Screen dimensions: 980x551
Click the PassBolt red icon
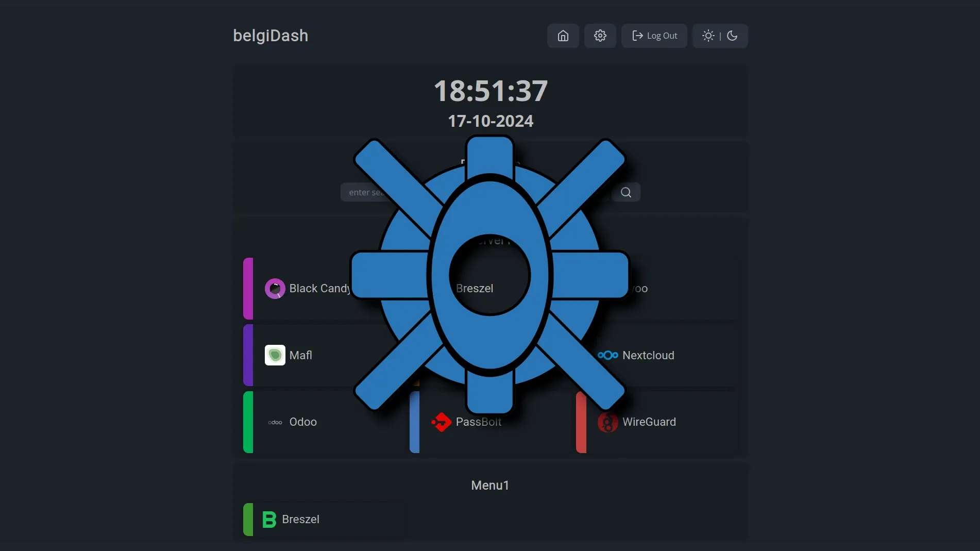coord(442,422)
